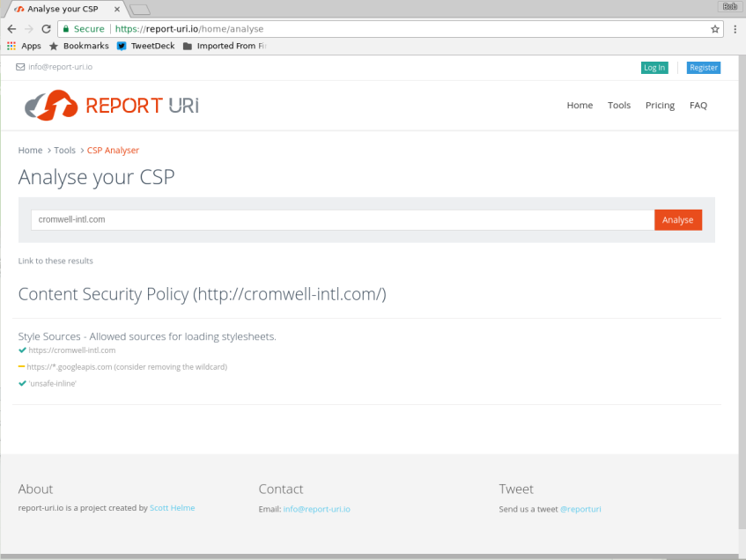
Task: Open the Scott Helme link
Action: click(173, 508)
